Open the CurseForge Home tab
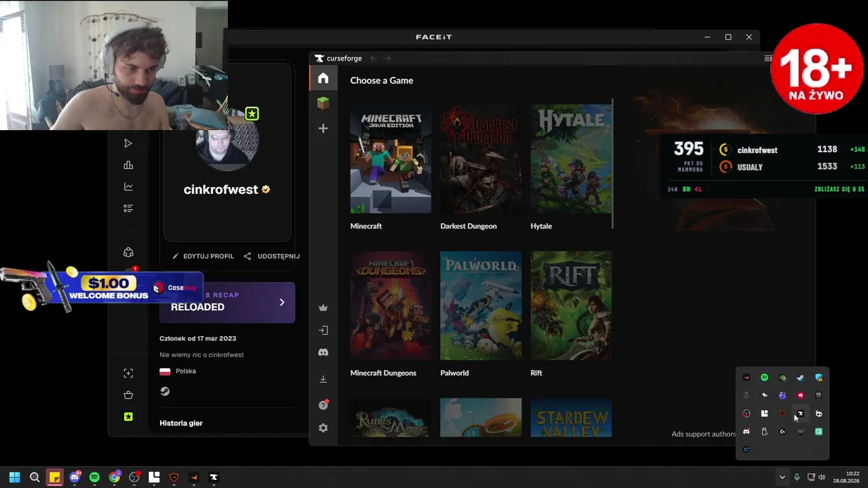 pos(323,78)
